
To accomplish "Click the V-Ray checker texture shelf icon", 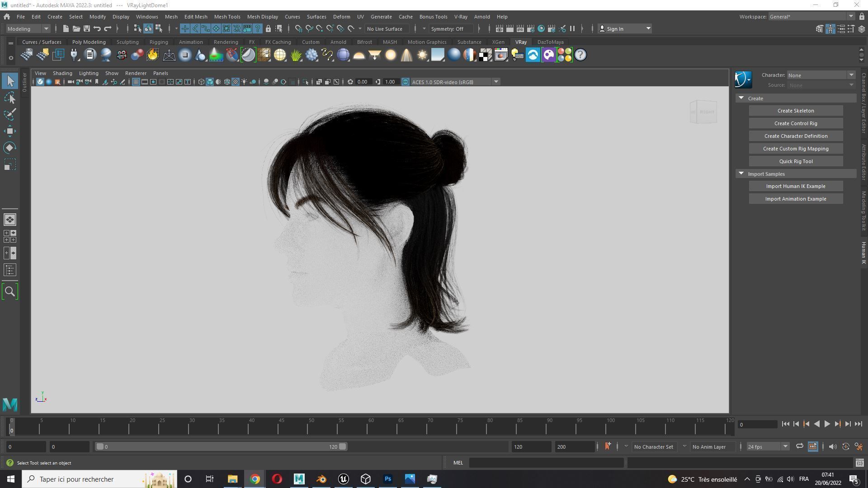I will coord(486,55).
